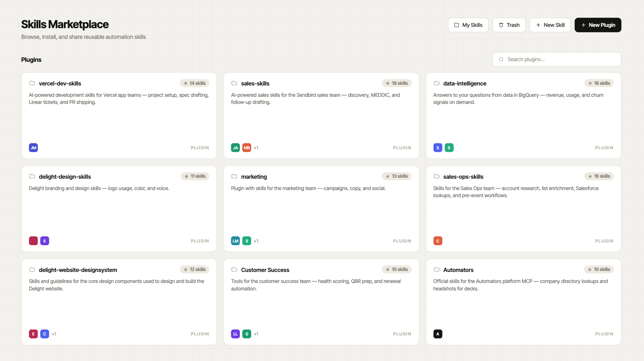
Task: Click the purple E avatar on delight-design-skills
Action: click(x=45, y=241)
